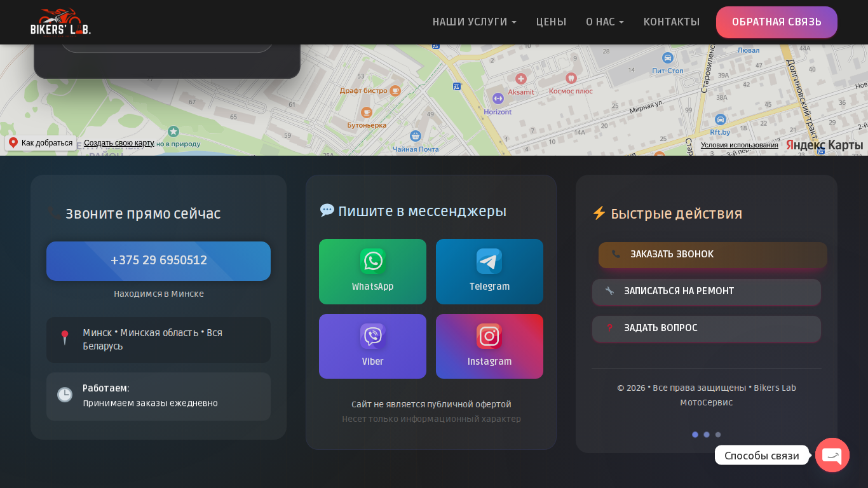
Task: Click the Чайная Почта shop marker
Action: (416, 135)
